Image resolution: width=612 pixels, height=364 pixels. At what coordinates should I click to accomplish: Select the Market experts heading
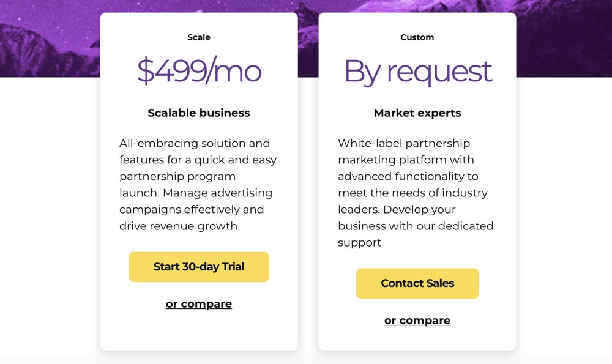pos(417,113)
